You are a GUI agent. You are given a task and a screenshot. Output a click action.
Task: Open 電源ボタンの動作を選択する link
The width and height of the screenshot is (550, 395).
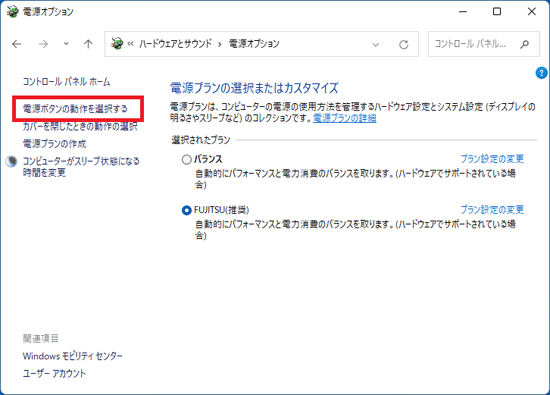pyautogui.click(x=75, y=109)
